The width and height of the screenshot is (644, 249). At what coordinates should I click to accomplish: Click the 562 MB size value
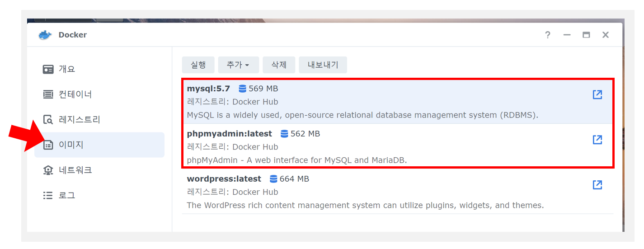click(x=305, y=134)
